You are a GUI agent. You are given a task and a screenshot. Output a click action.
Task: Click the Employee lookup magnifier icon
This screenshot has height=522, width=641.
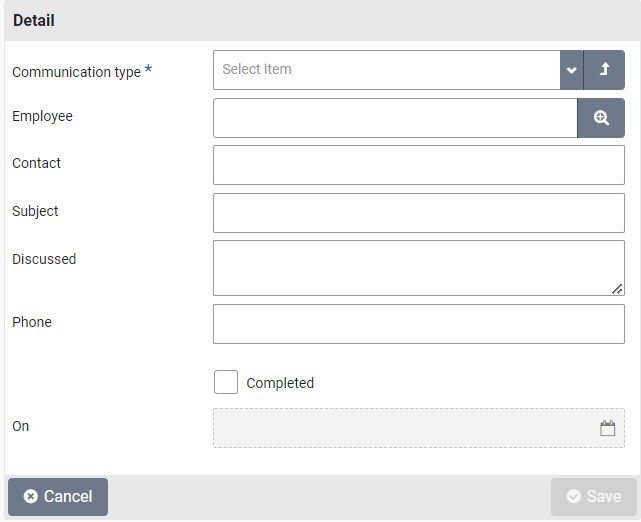(601, 118)
